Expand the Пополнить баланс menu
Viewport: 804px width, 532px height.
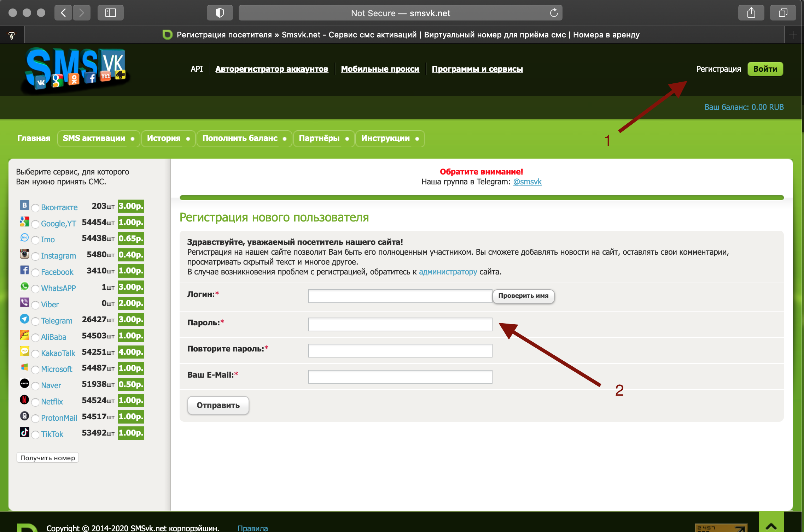pyautogui.click(x=244, y=138)
